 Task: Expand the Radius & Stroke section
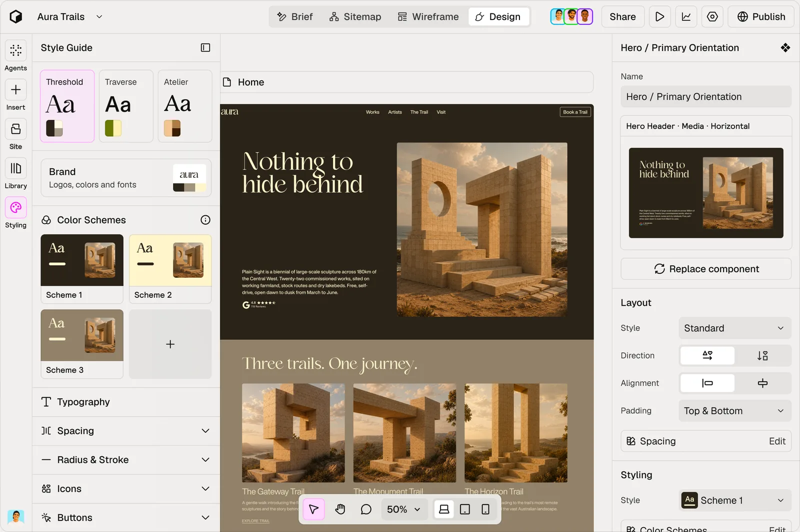coord(126,460)
